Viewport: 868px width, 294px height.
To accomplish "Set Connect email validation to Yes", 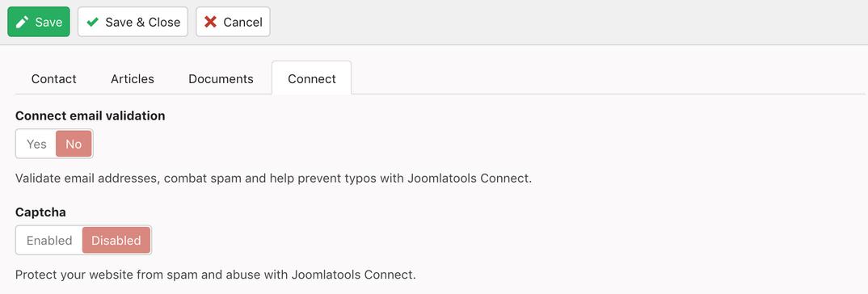I will 36,144.
